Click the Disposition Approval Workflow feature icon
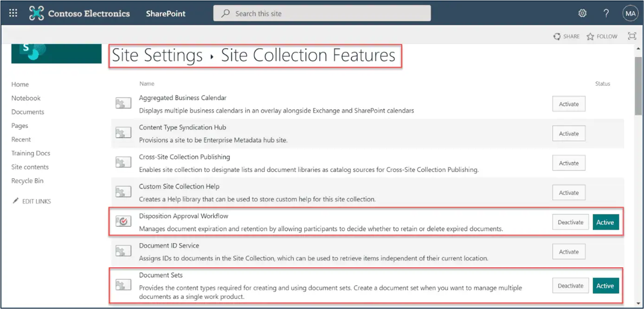This screenshot has height=309, width=644. [x=123, y=222]
